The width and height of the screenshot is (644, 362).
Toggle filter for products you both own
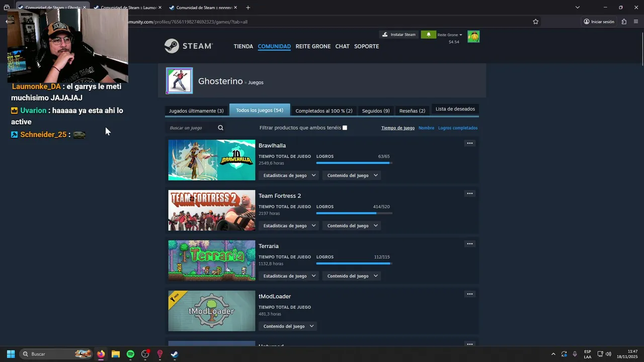point(345,128)
